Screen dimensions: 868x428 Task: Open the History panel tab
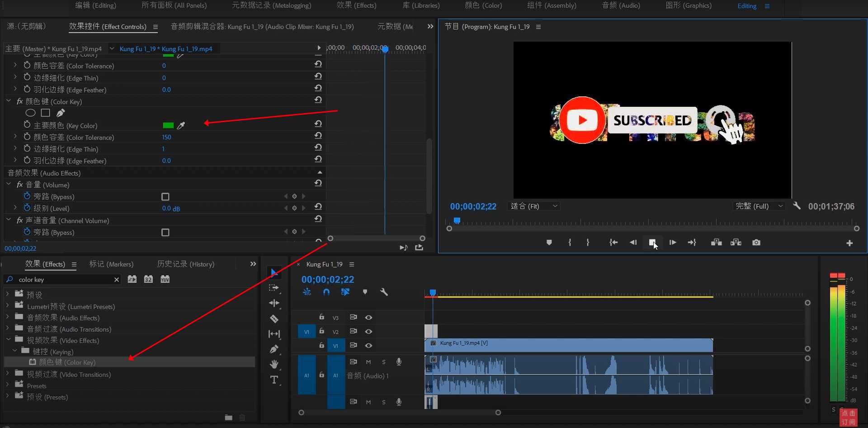pyautogui.click(x=186, y=264)
